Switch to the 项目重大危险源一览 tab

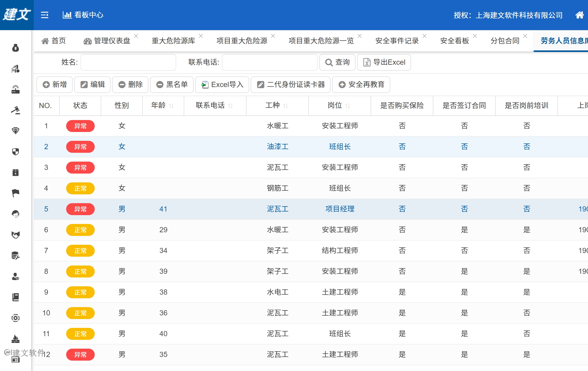coord(321,41)
